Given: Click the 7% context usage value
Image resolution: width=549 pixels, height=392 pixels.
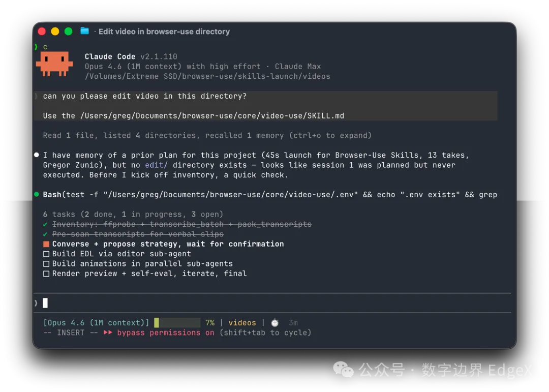Looking at the screenshot, I should point(210,323).
